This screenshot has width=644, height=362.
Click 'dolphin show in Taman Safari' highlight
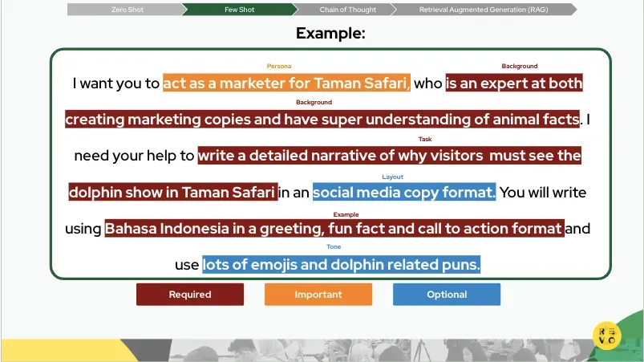[173, 192]
